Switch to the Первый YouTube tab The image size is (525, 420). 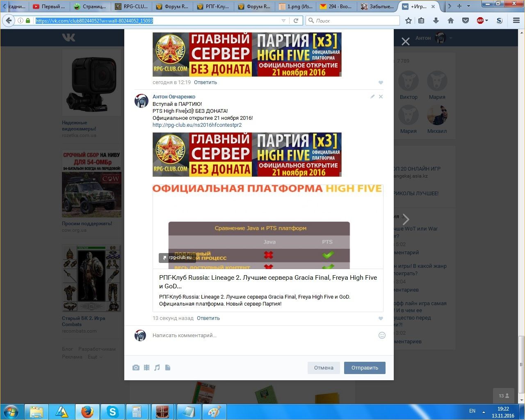pyautogui.click(x=49, y=6)
